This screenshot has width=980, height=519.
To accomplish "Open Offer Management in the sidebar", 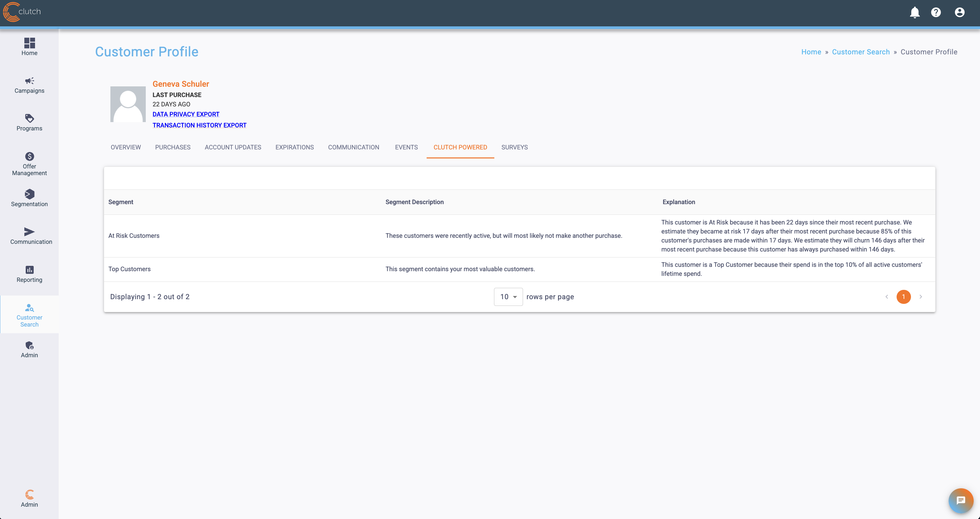I will (x=29, y=164).
